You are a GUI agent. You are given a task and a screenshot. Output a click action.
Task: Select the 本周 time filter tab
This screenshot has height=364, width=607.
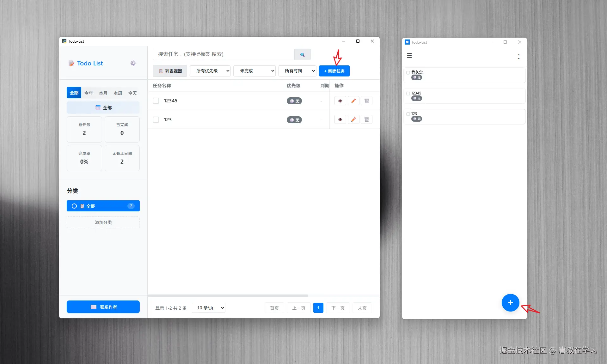118,93
